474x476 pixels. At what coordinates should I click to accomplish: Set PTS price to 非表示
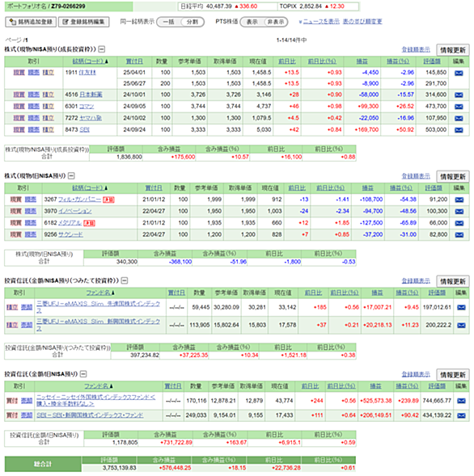coord(276,22)
